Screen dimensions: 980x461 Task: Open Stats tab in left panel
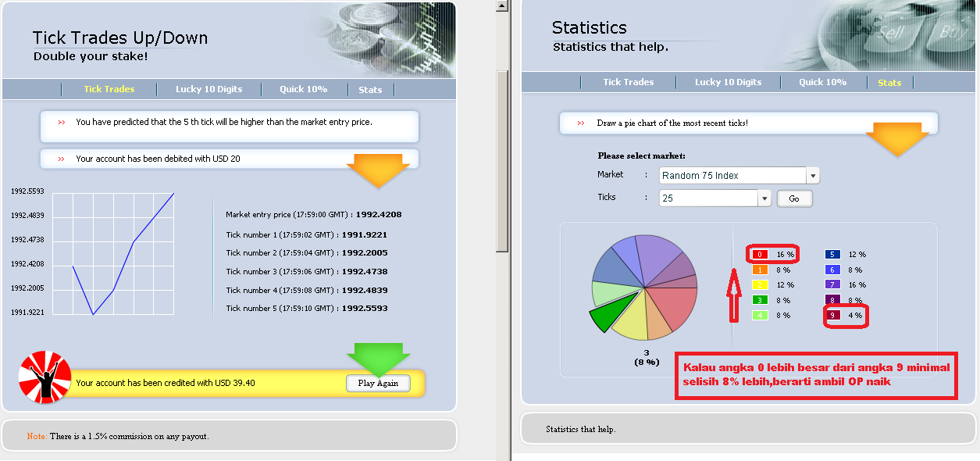370,90
